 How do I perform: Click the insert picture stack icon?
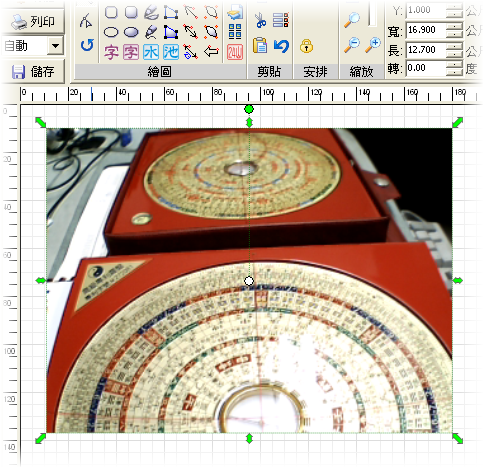[x=235, y=12]
